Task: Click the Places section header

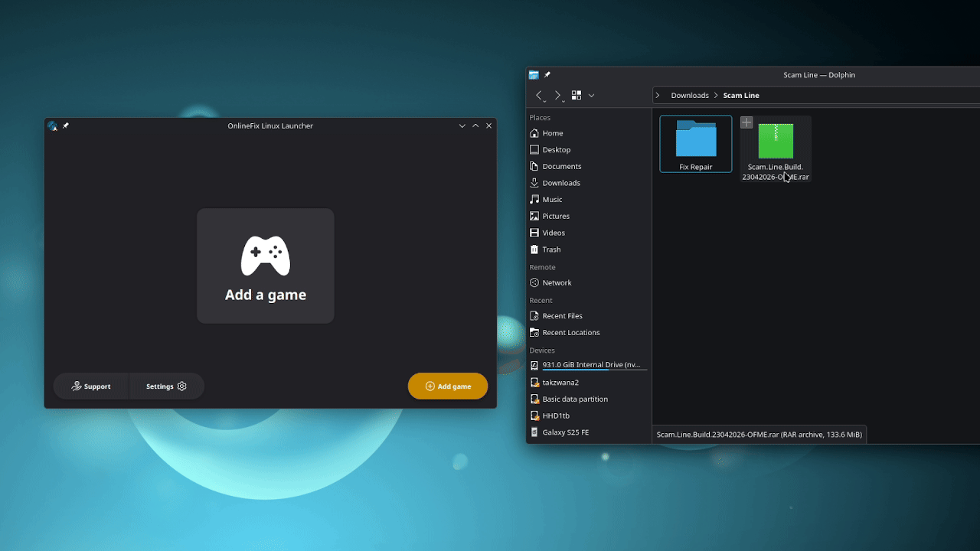Action: 540,118
